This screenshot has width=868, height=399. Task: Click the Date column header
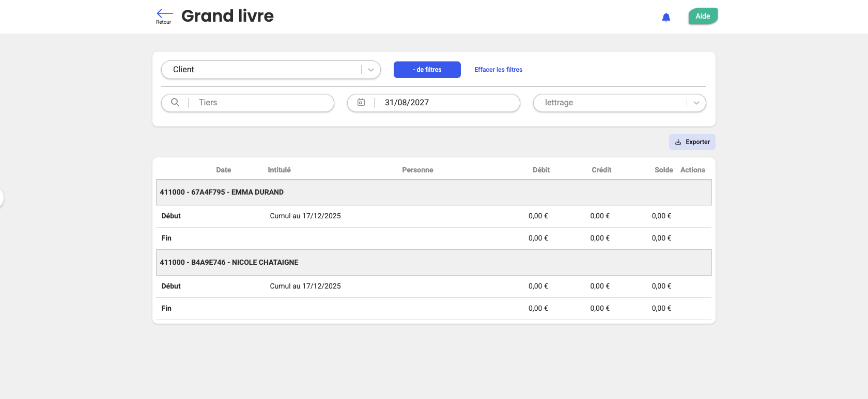pyautogui.click(x=223, y=170)
